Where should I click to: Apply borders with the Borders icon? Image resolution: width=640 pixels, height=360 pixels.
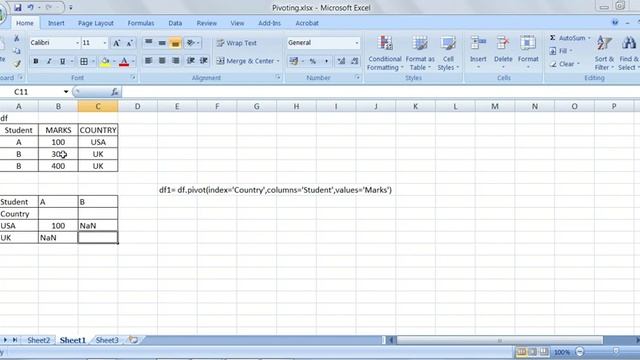click(84, 61)
